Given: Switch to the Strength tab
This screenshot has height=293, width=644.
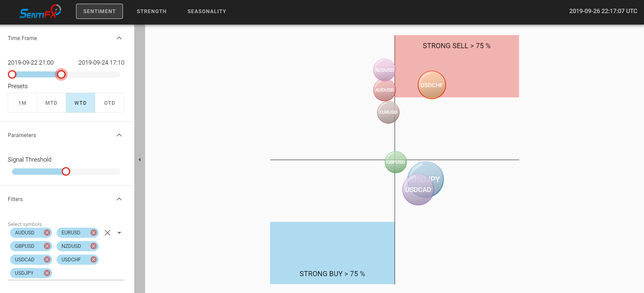Looking at the screenshot, I should [x=152, y=11].
